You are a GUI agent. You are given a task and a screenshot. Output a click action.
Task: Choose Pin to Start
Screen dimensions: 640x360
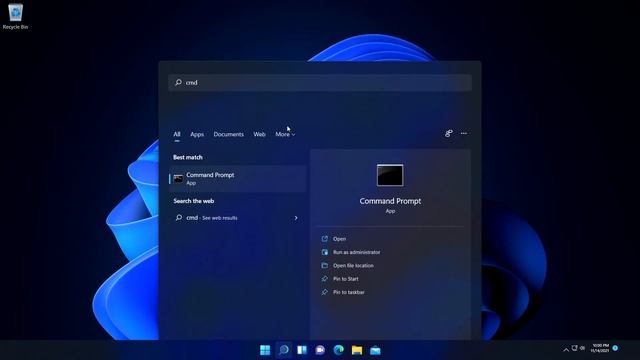coord(346,279)
